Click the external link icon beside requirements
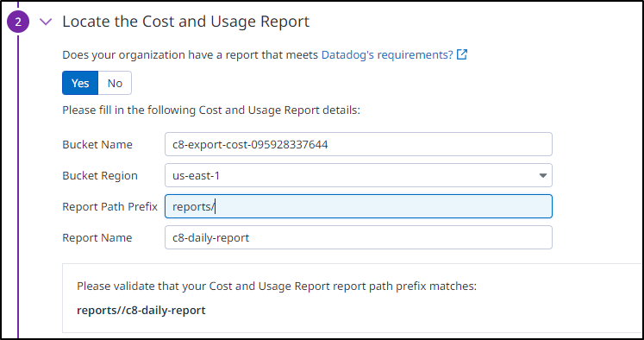644x340 pixels. [462, 54]
